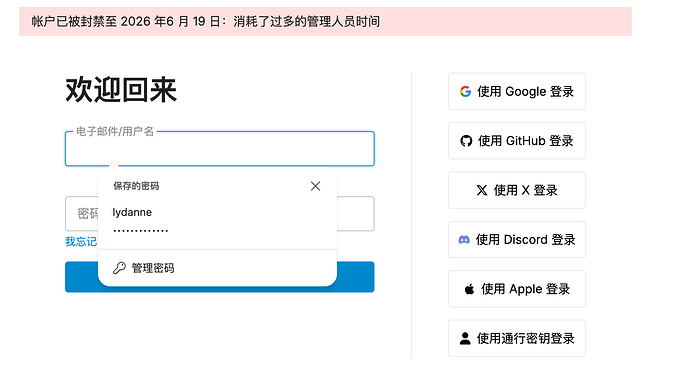Click the 保存的密码 popup title
The image size is (690, 392).
click(136, 186)
